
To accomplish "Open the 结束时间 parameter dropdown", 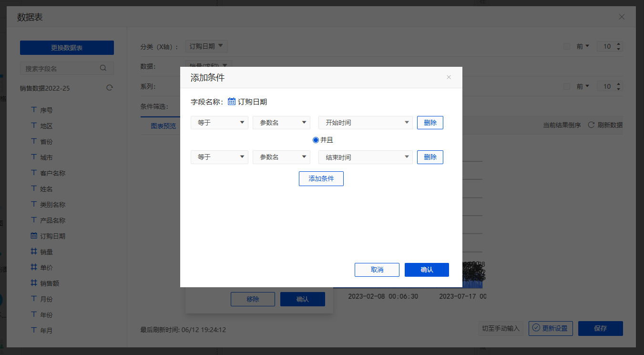I will [365, 157].
